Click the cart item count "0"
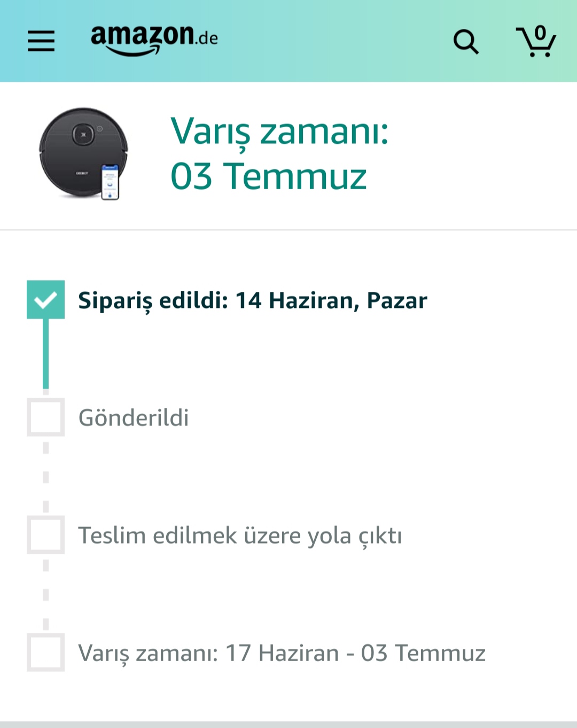The height and width of the screenshot is (728, 577). 541,33
